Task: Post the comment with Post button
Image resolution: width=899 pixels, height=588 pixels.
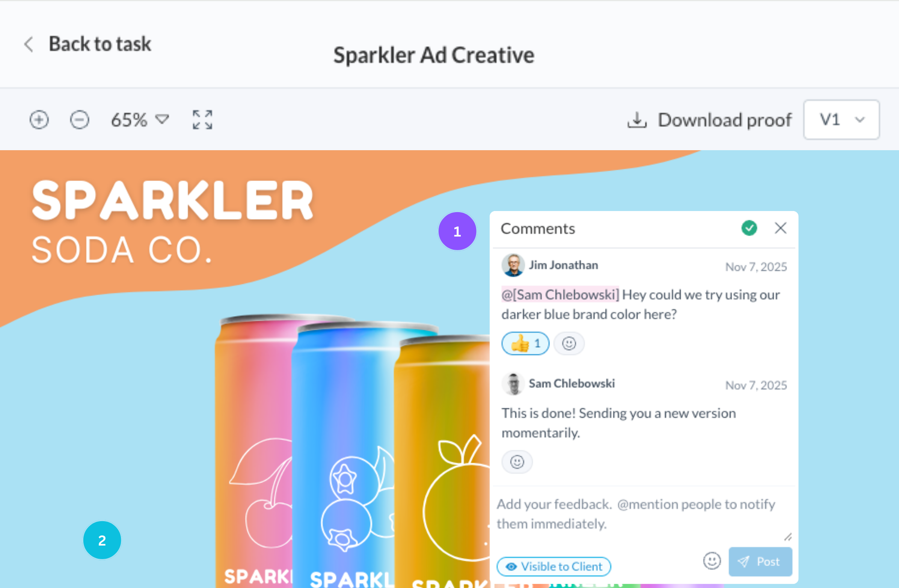Action: [x=760, y=562]
